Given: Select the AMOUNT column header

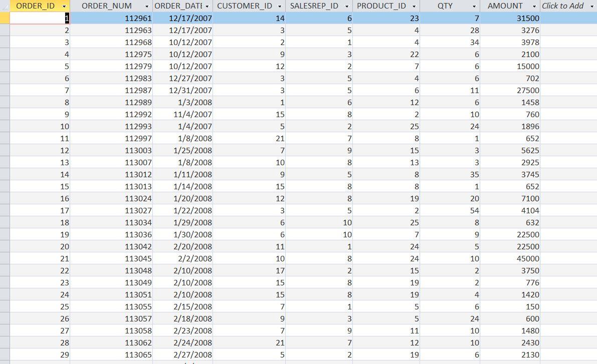Looking at the screenshot, I should coord(504,6).
